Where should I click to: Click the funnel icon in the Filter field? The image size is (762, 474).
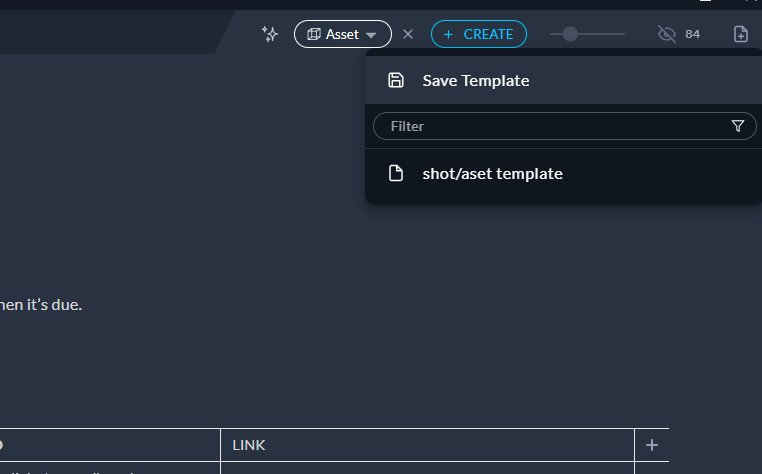pos(738,126)
